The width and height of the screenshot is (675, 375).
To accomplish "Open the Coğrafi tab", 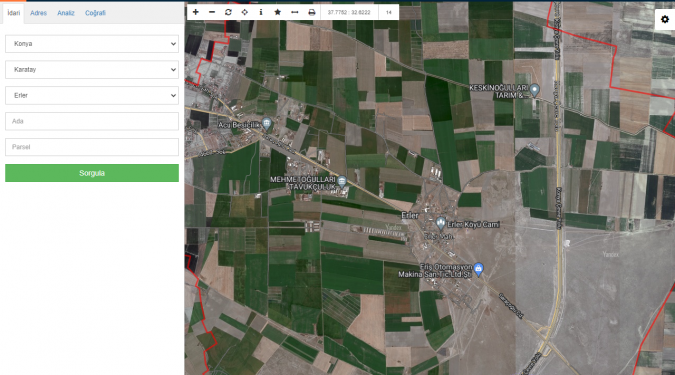I will [95, 13].
